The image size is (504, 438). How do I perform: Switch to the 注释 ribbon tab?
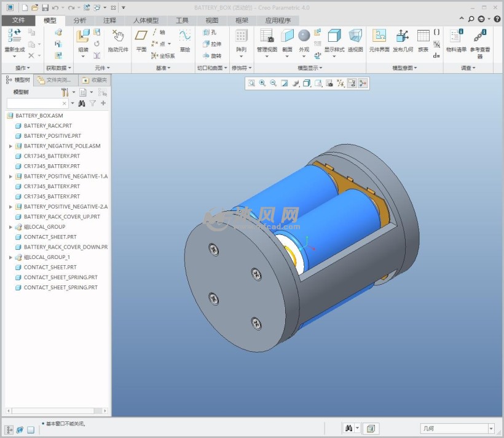(109, 20)
